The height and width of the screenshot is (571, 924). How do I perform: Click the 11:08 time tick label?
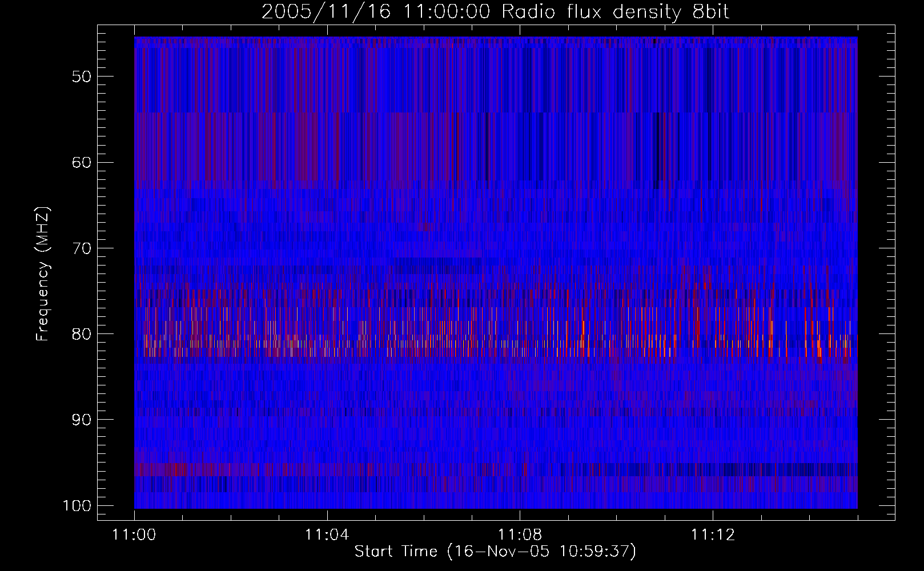520,535
